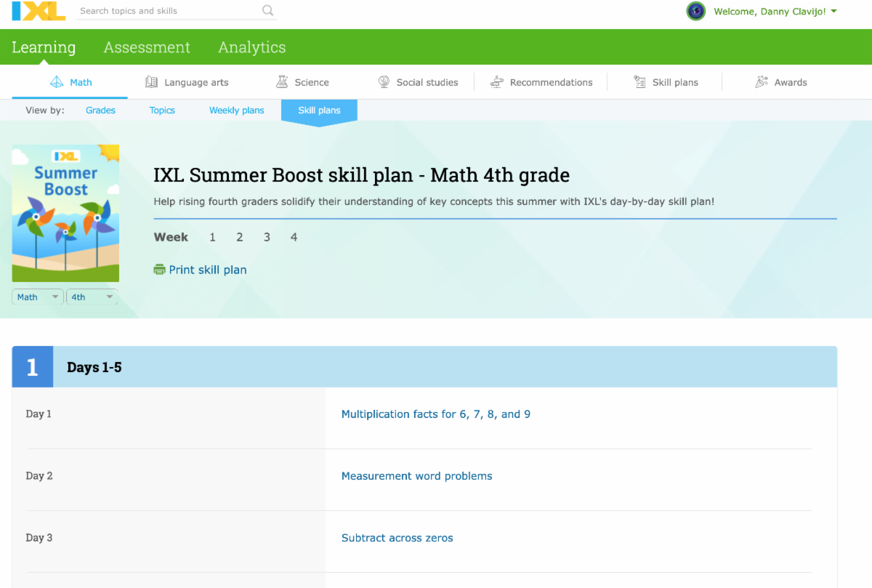872x588 pixels.
Task: Click the Recommendations icon
Action: (x=497, y=82)
